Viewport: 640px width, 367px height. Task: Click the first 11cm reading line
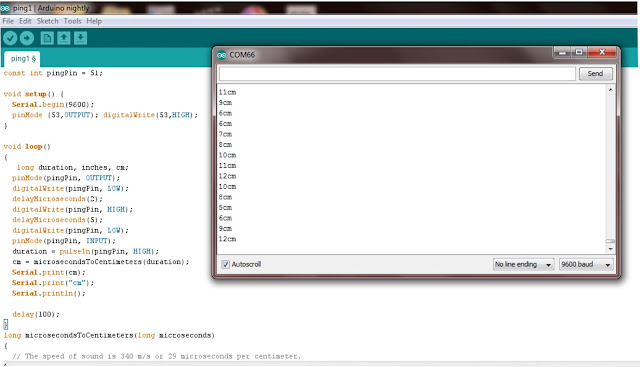(x=227, y=92)
